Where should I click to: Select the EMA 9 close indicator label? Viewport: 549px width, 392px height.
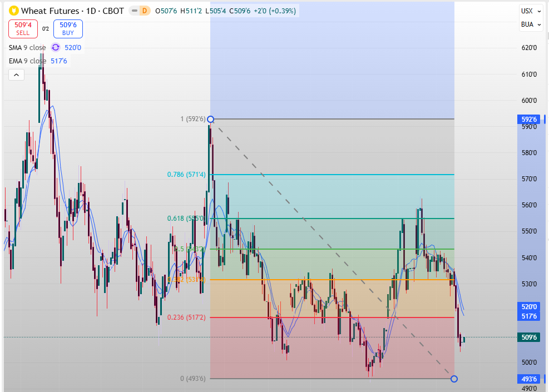tap(27, 61)
